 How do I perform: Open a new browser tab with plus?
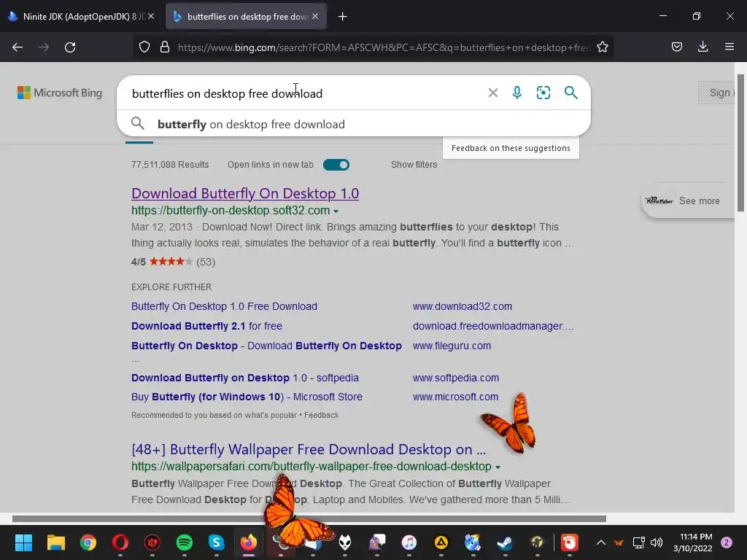click(x=342, y=17)
